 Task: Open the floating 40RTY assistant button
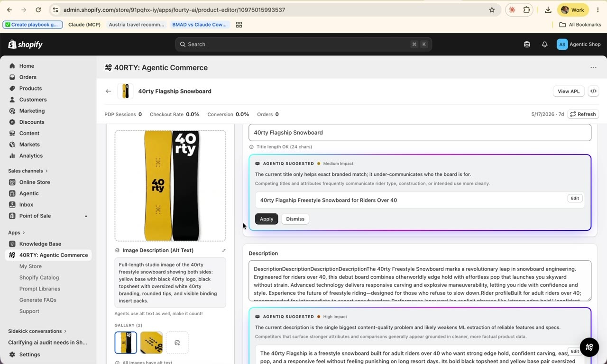[589, 347]
